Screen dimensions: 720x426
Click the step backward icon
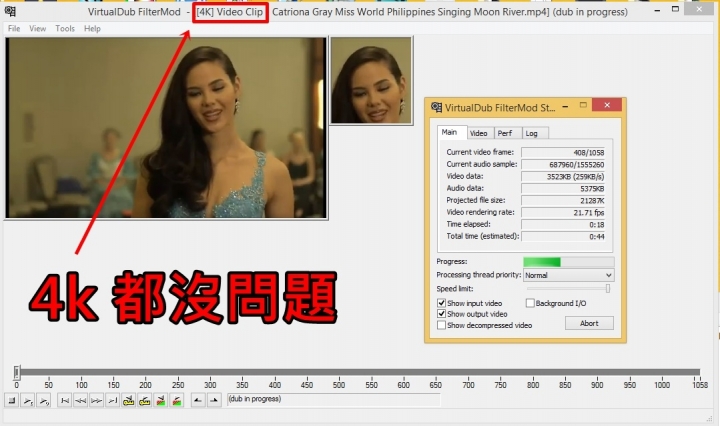(80, 401)
